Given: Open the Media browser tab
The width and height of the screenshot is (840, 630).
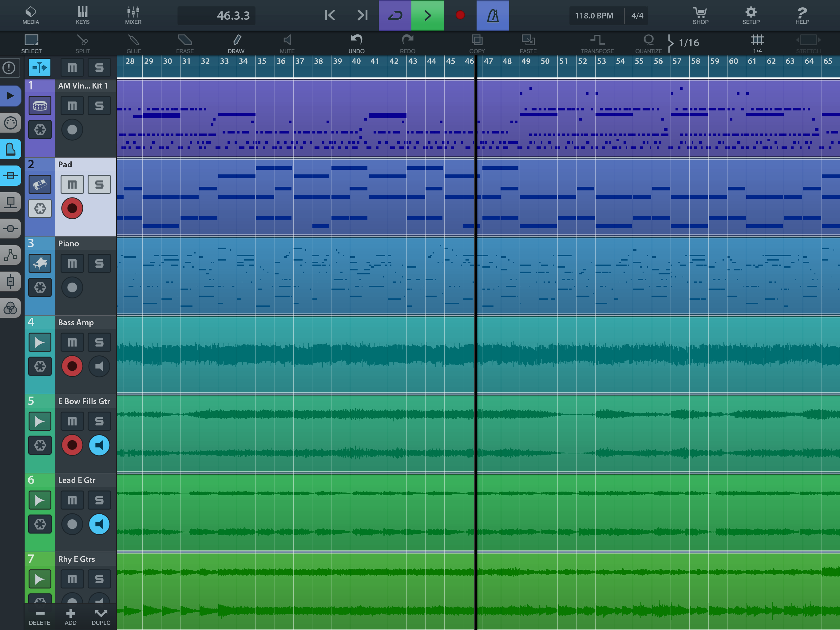Looking at the screenshot, I should (31, 15).
